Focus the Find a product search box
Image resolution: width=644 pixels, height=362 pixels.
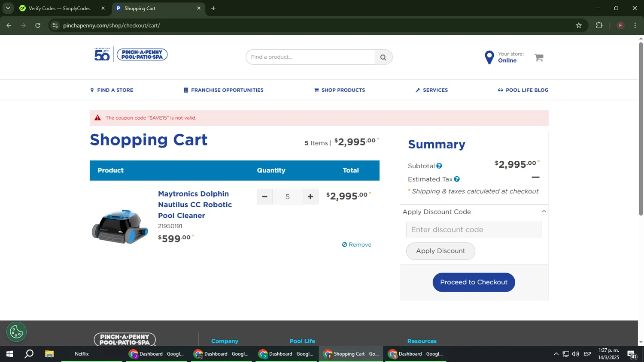311,57
